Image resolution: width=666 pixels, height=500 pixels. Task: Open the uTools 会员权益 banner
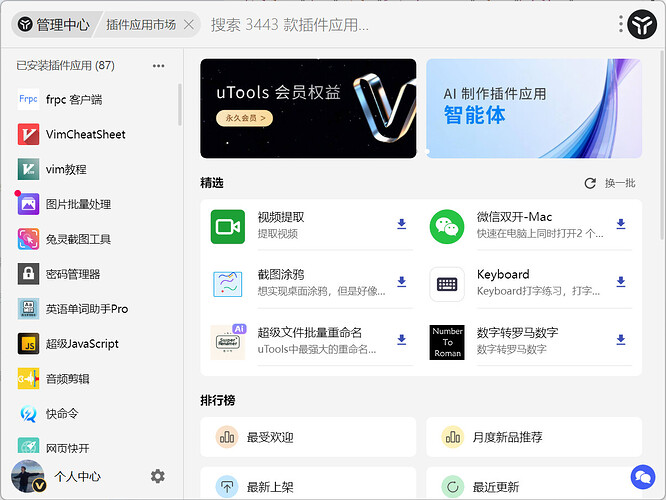click(308, 108)
